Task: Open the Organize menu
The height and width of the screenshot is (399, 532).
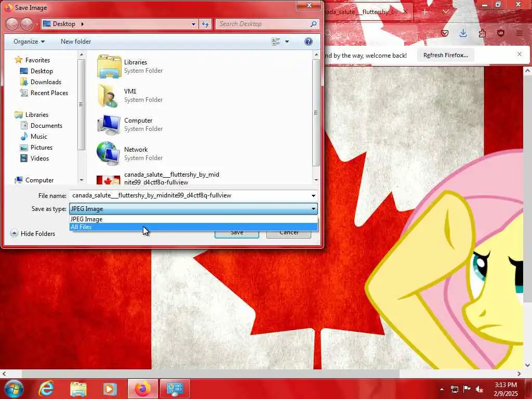Action: click(29, 42)
